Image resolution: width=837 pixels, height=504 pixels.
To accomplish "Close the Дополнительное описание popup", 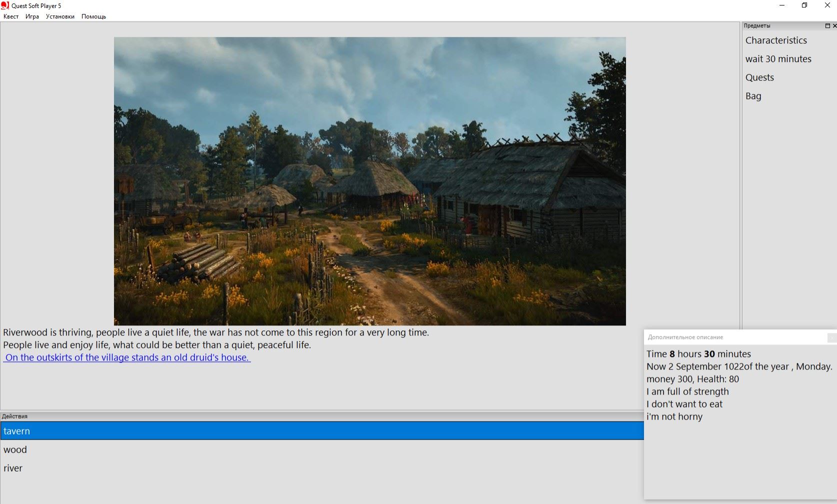I will [x=831, y=337].
